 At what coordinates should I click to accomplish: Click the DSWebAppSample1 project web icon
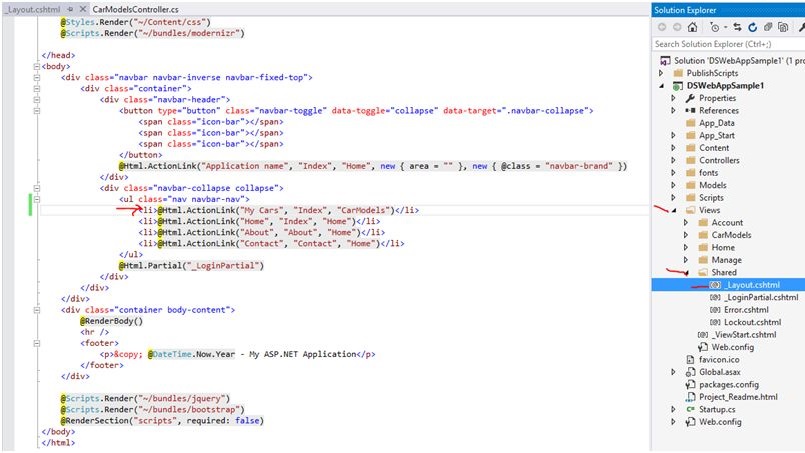coord(678,86)
